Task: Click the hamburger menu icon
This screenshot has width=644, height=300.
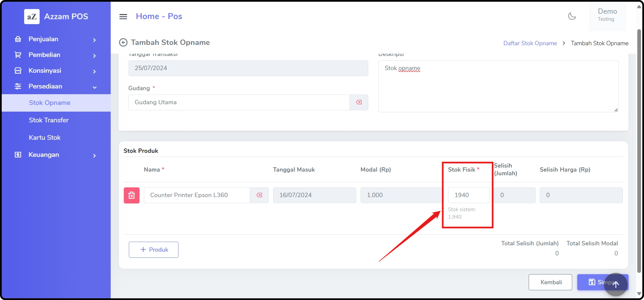Action: click(123, 16)
